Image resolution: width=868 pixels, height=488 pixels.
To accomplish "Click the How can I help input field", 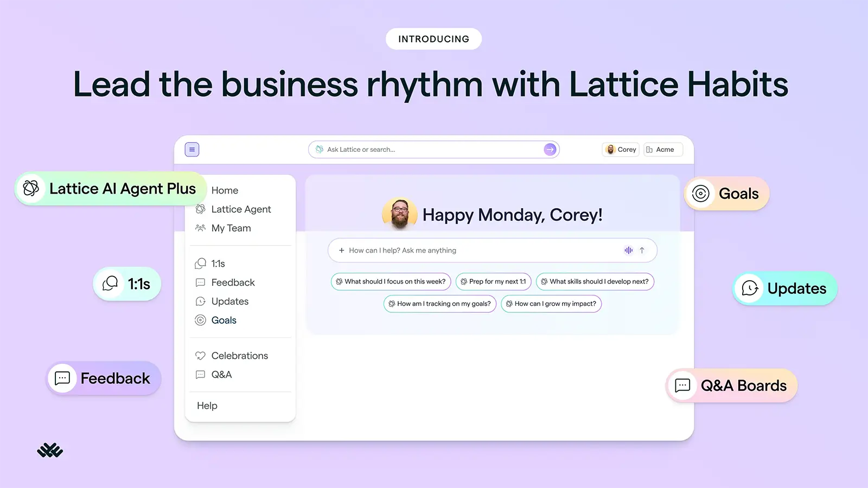I will [493, 251].
